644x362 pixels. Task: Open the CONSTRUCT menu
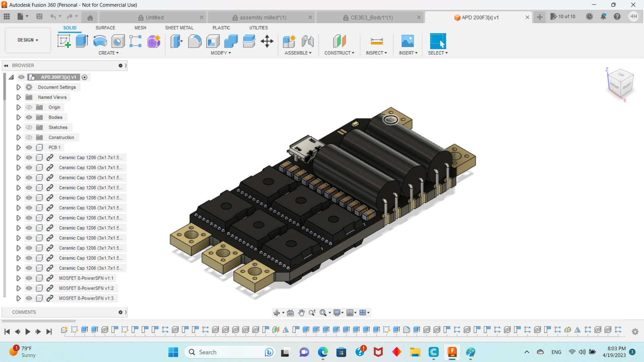tap(339, 53)
